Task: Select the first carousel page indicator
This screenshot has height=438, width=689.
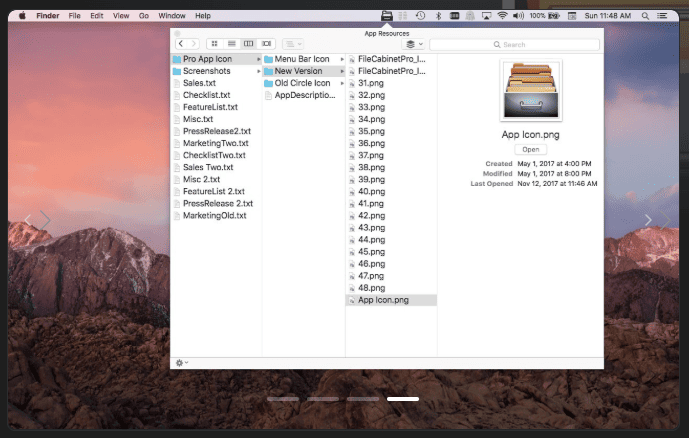Action: point(283,399)
